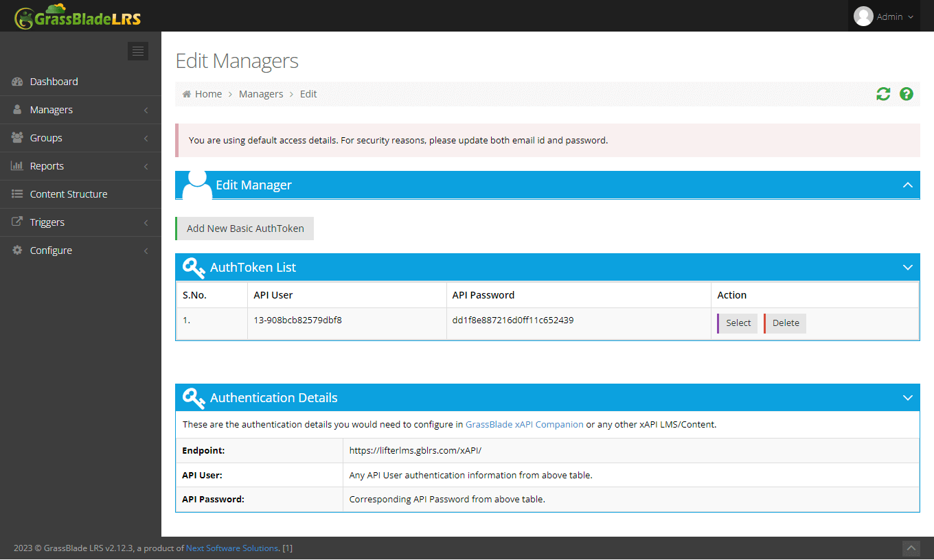Expand the Groups sidebar submenu
The image size is (934, 560).
tap(46, 137)
